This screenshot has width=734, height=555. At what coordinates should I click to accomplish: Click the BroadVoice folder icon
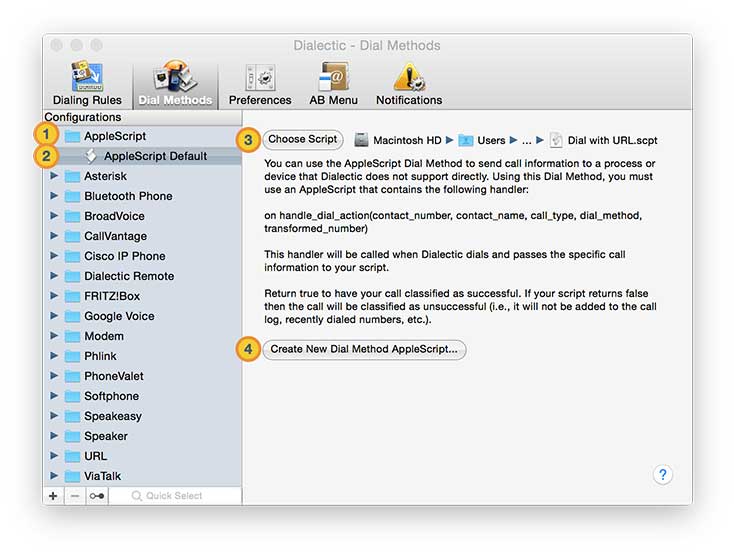[x=72, y=217]
